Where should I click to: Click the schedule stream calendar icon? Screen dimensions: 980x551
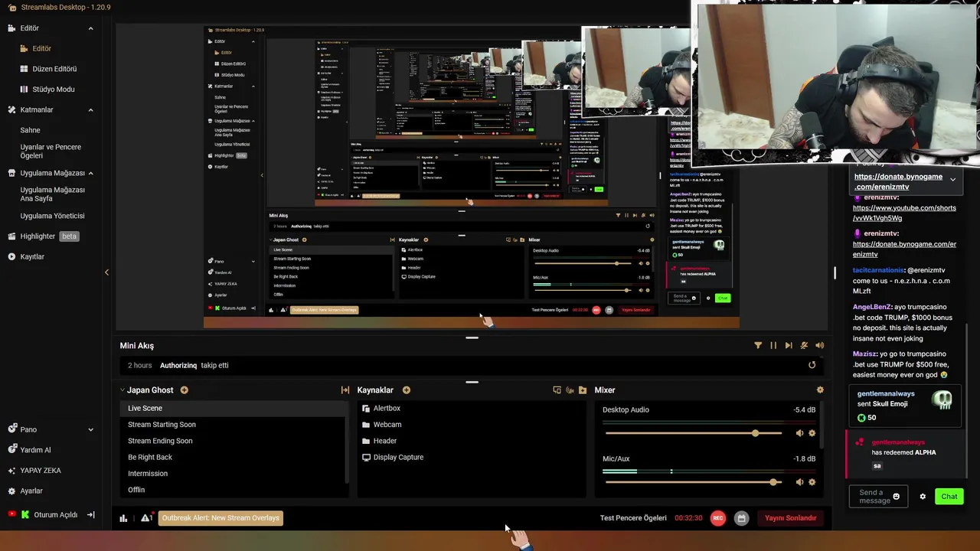click(x=741, y=518)
